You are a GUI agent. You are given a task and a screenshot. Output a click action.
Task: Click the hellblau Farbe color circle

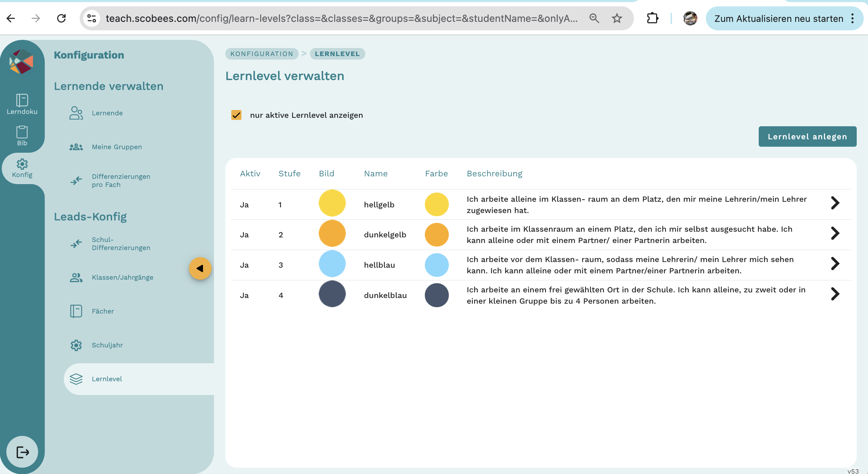[436, 265]
